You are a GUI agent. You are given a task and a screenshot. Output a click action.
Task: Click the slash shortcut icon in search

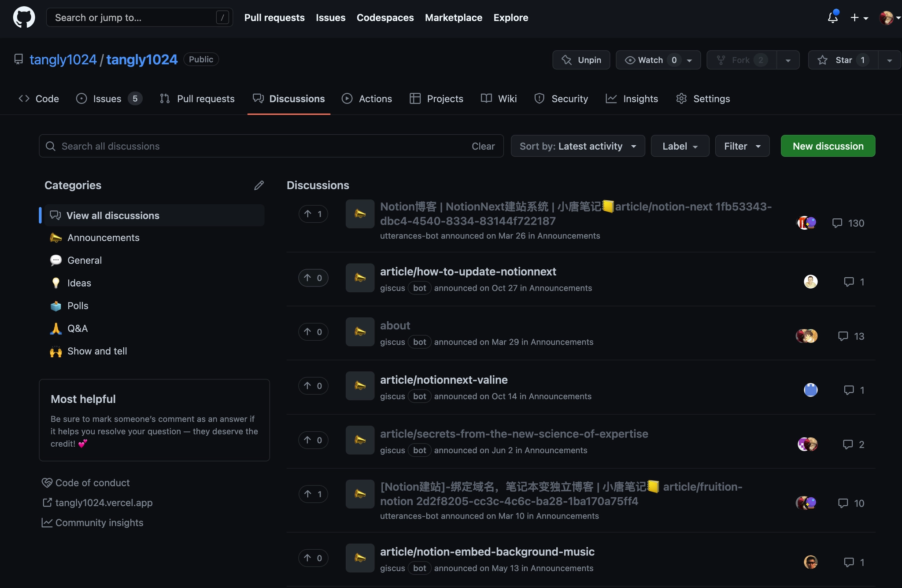coord(222,18)
